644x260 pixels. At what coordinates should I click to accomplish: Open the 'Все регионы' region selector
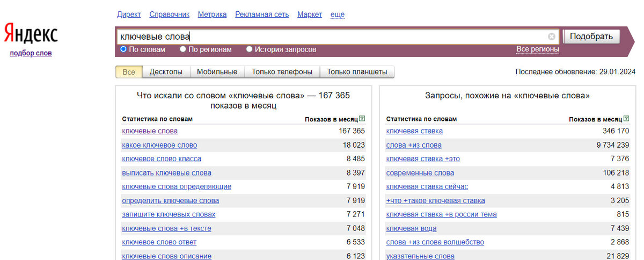[x=538, y=49]
